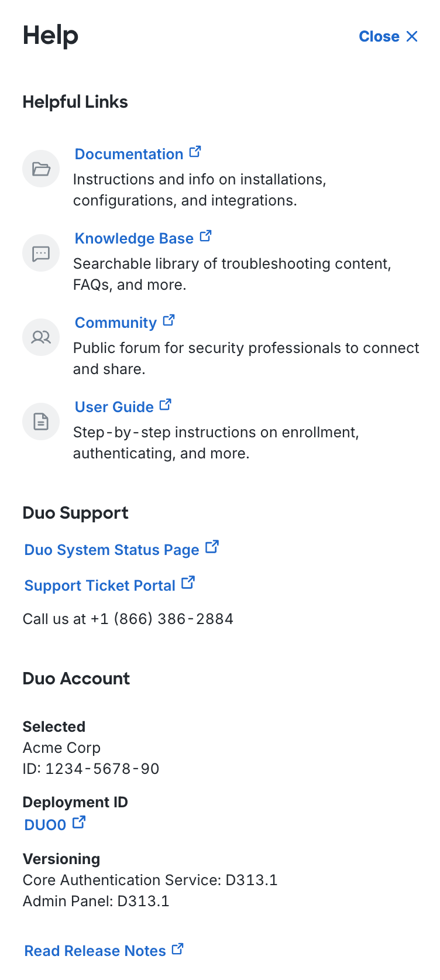Click external-link icon beside Community
440x980 pixels.
tap(169, 321)
